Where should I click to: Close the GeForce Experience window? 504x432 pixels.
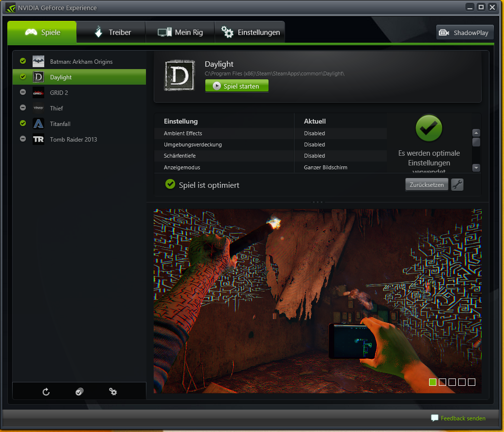pyautogui.click(x=492, y=7)
